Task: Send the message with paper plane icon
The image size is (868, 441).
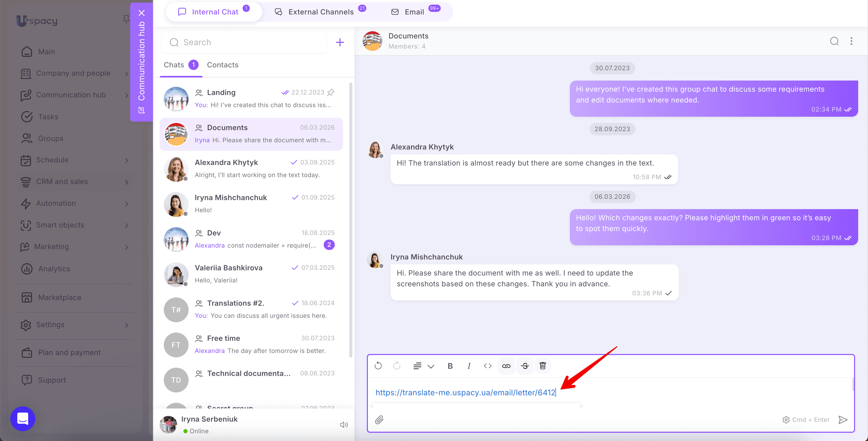Action: click(843, 420)
